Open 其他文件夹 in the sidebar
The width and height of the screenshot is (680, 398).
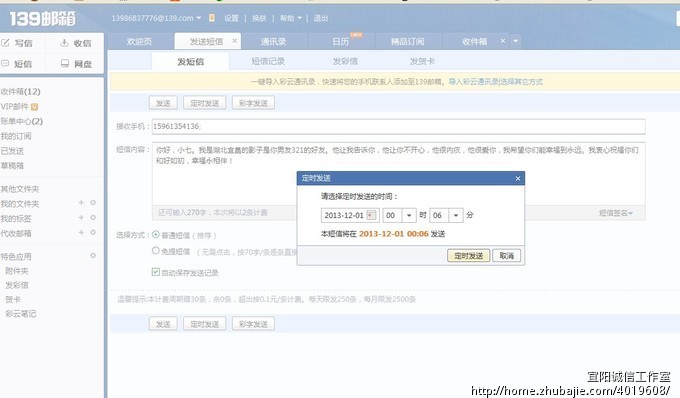click(20, 189)
